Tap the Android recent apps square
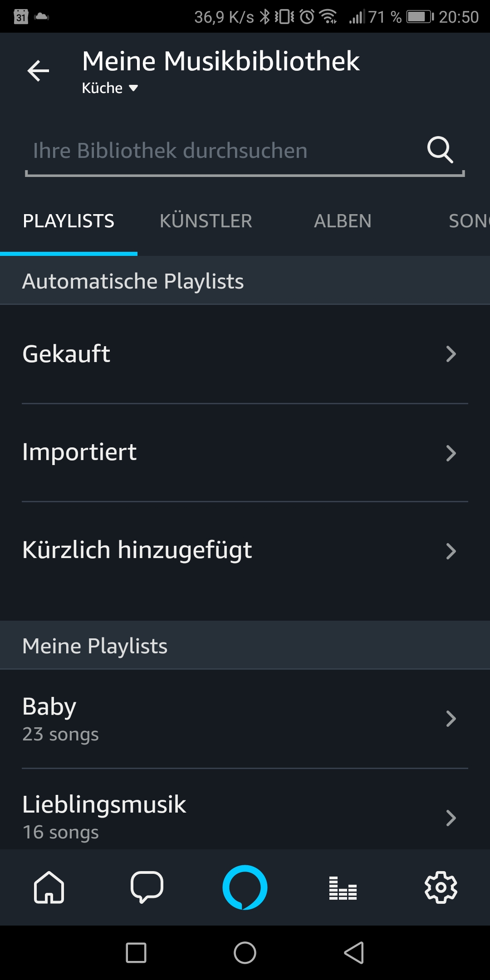The width and height of the screenshot is (490, 980). [136, 952]
